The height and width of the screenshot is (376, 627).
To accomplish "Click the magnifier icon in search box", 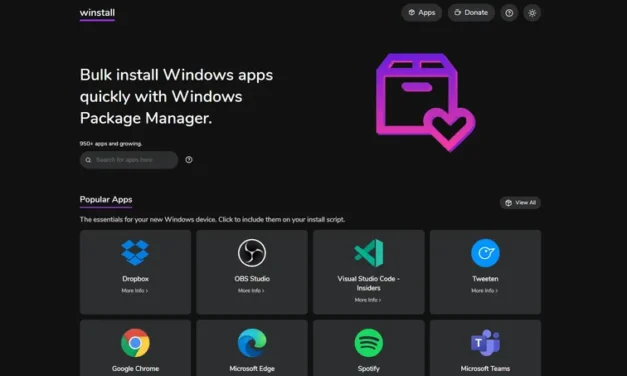I will (88, 160).
